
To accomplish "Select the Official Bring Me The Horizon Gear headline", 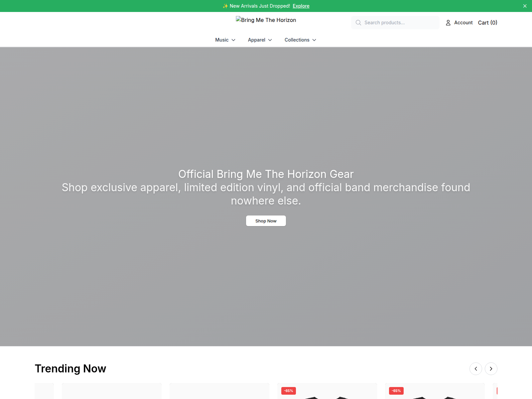I will coord(266,174).
